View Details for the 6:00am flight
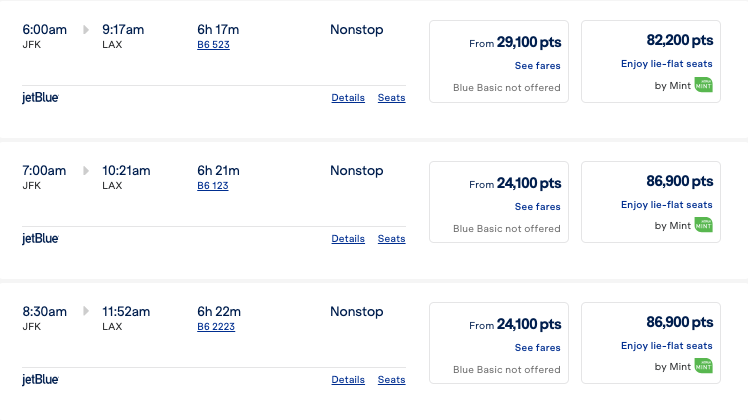748x420 pixels. tap(348, 98)
